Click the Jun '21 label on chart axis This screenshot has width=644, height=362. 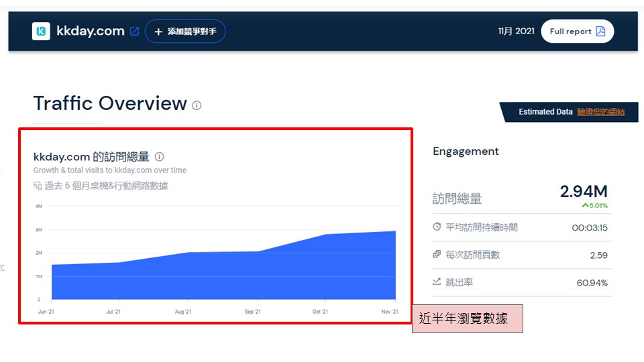[x=46, y=312]
